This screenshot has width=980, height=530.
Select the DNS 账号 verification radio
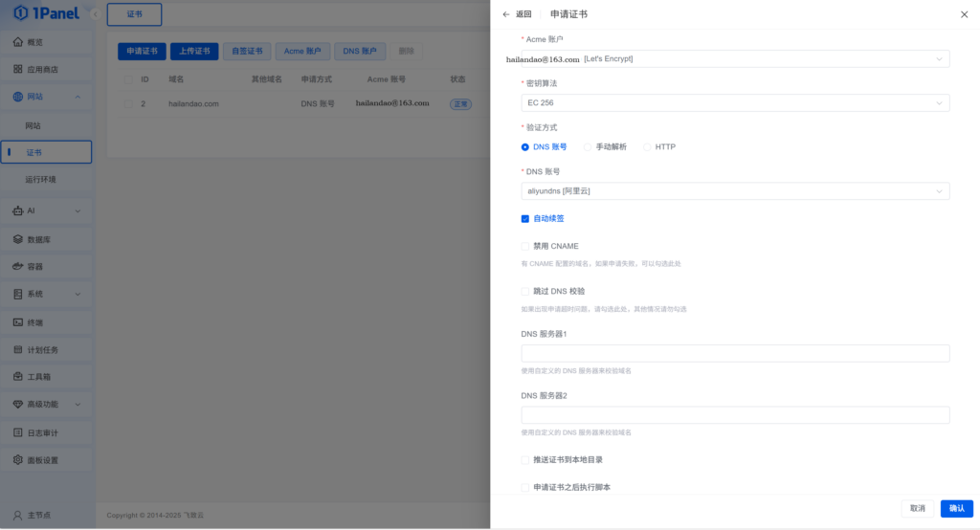(525, 147)
